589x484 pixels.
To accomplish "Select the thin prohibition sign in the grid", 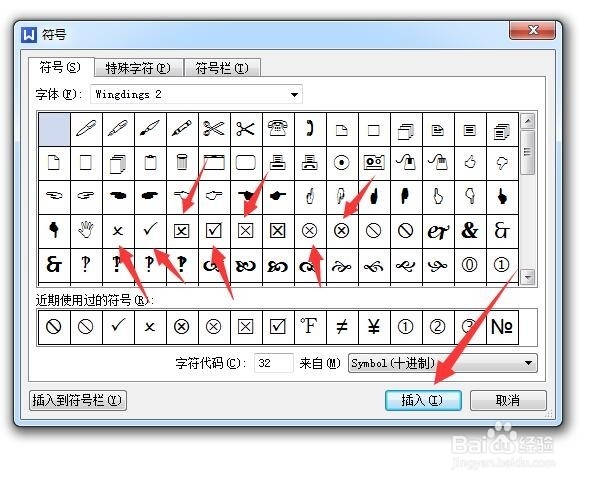I will pyautogui.click(x=374, y=230).
